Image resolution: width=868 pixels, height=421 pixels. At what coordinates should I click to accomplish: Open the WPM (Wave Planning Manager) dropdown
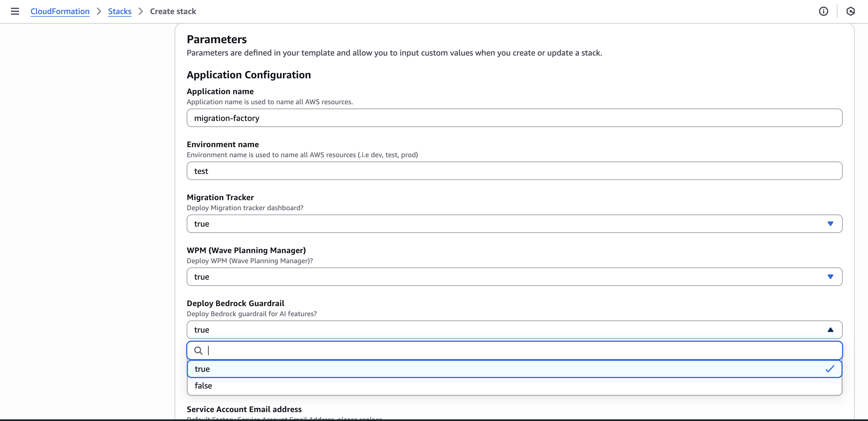click(514, 276)
